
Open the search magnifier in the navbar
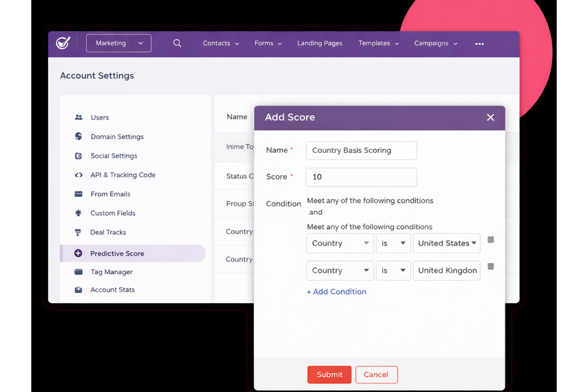177,43
